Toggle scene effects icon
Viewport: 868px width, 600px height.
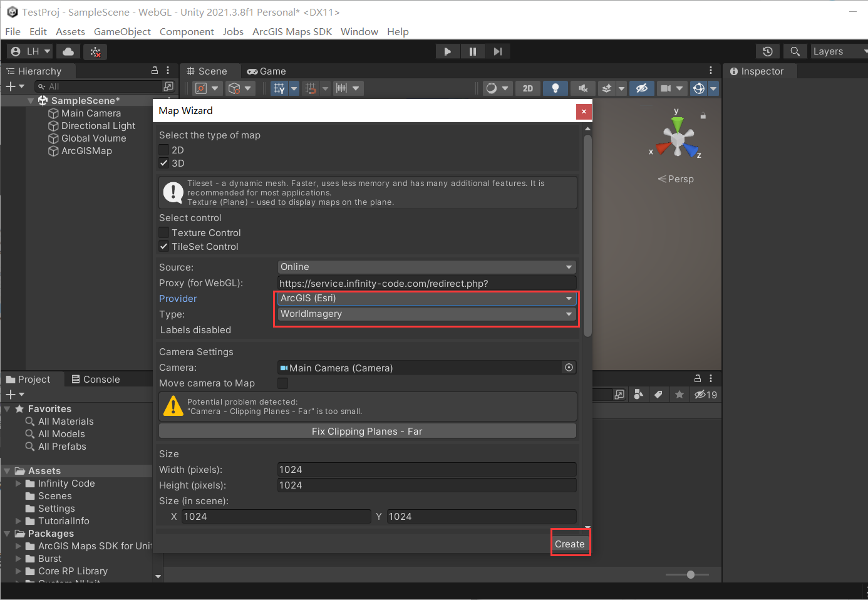point(606,88)
